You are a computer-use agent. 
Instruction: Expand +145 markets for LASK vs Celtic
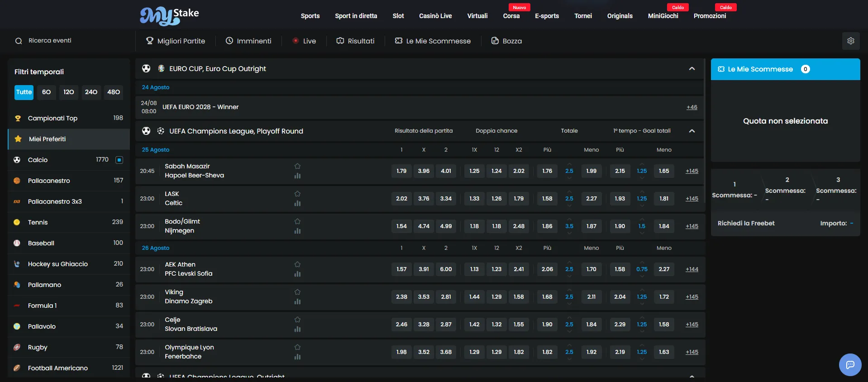tap(692, 199)
